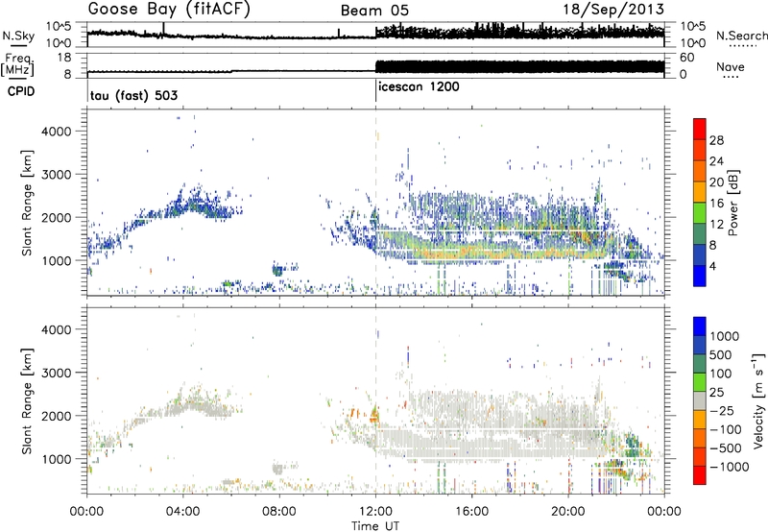768x532 pixels.
Task: Click the 'Nave' legend label
Action: pyautogui.click(x=731, y=66)
